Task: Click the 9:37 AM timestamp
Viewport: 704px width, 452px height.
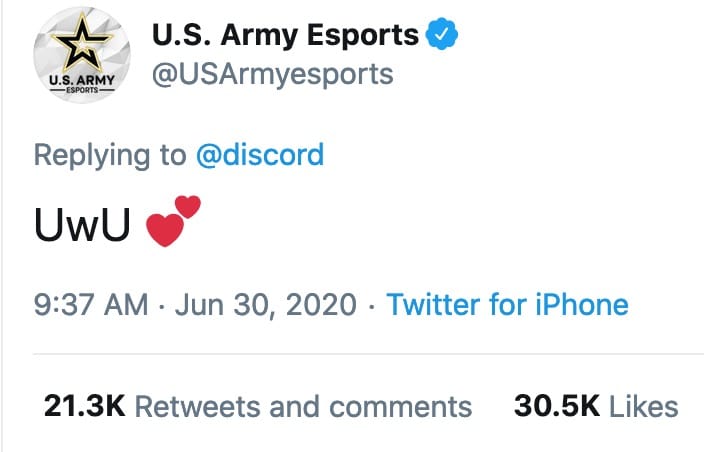Action: (91, 305)
